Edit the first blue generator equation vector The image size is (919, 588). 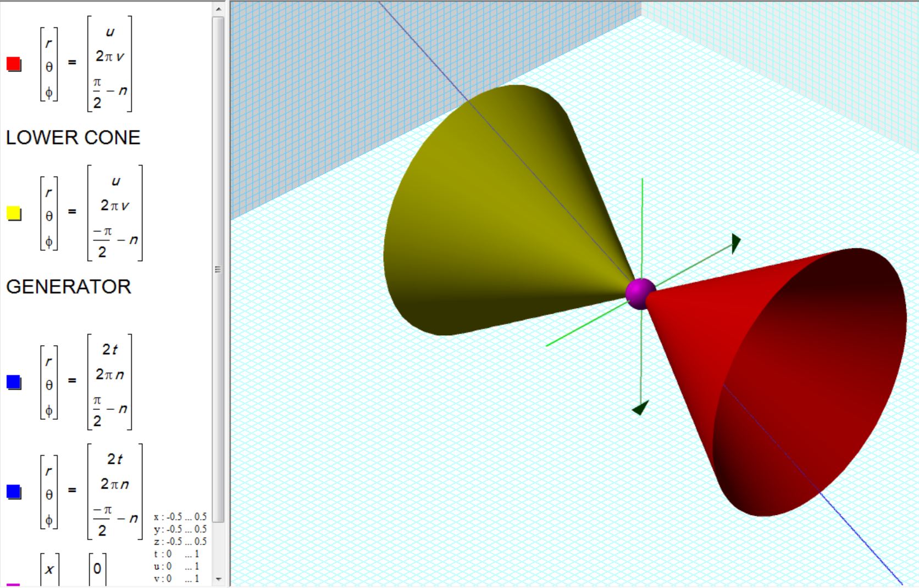[109, 382]
